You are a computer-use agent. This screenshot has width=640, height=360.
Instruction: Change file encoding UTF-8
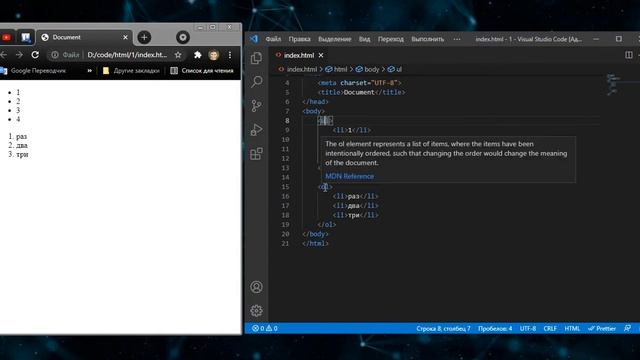(x=528, y=328)
